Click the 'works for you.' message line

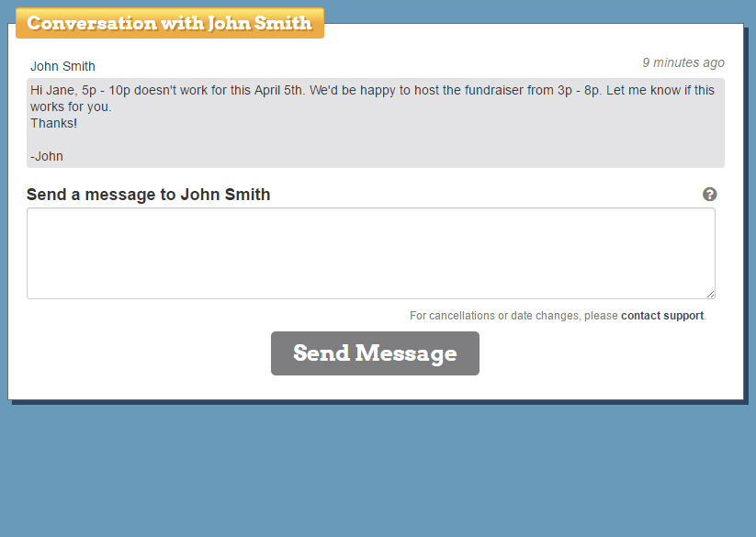[71, 106]
